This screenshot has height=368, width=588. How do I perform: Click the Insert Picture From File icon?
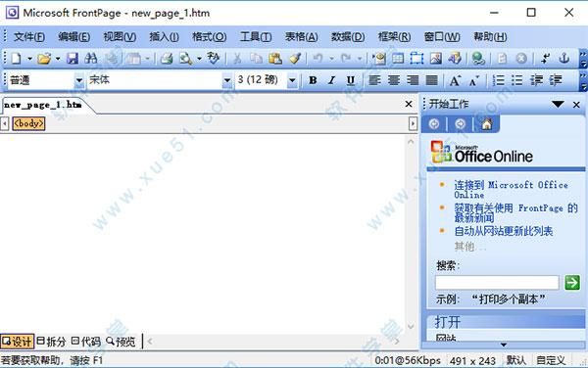pos(436,59)
